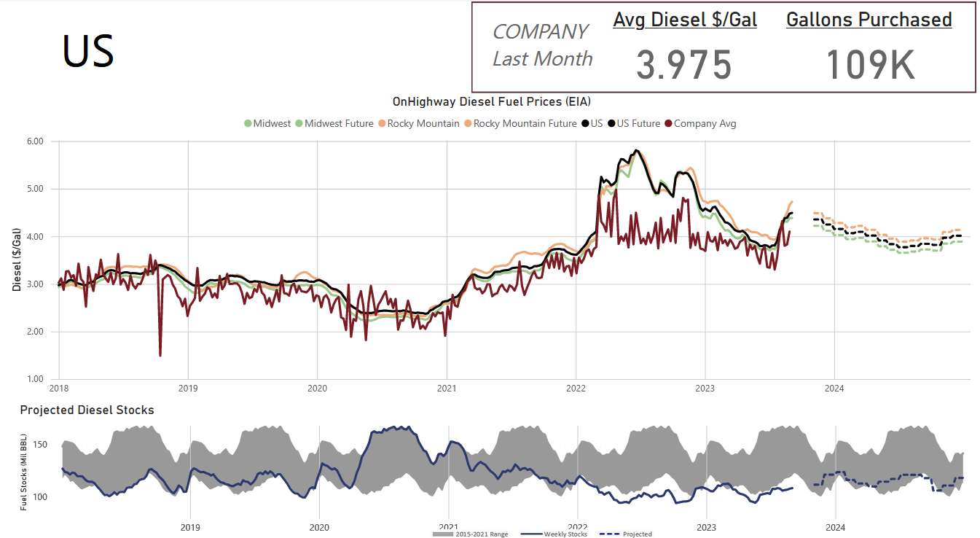Select the 109K gallons purchased value
Screen dimensions: 980x538
click(869, 65)
